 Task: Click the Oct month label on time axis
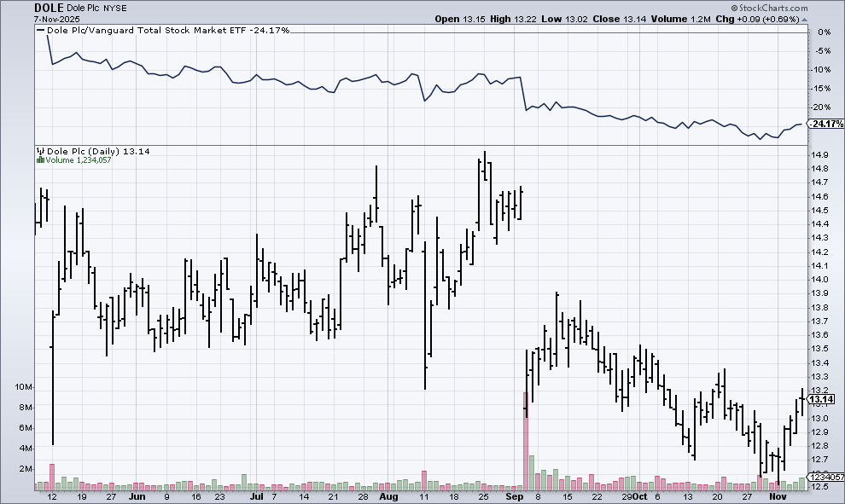coord(639,496)
